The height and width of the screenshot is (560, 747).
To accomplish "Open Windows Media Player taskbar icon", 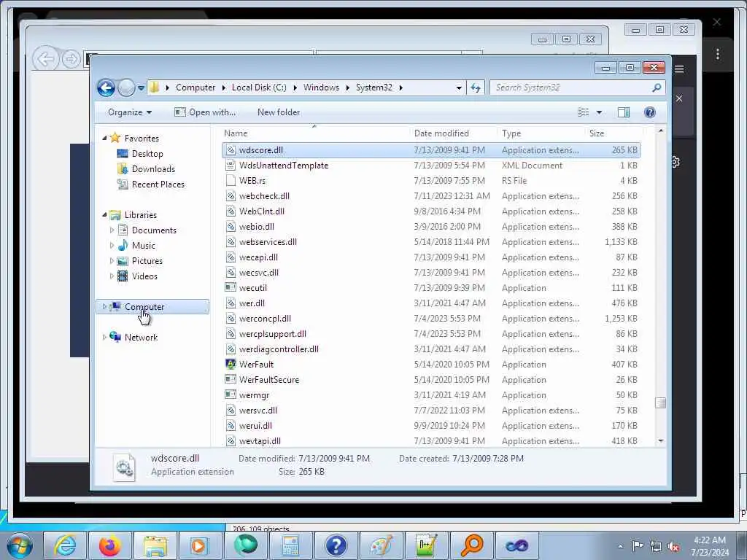I will point(199,545).
